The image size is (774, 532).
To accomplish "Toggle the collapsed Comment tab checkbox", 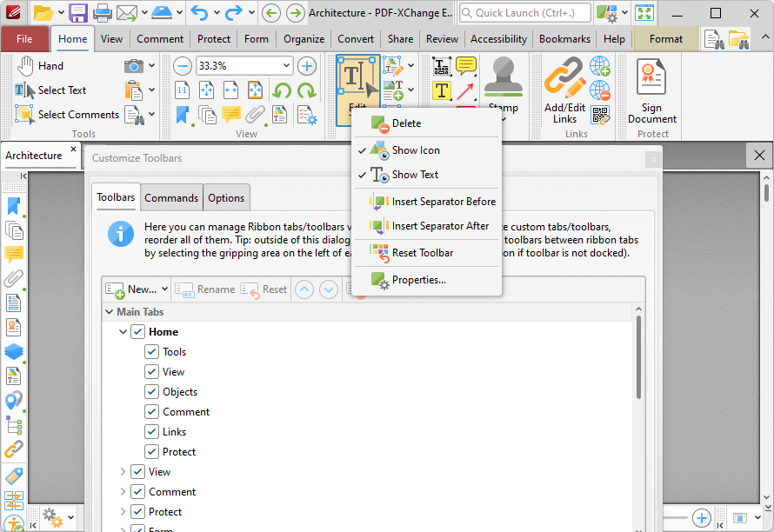I will [x=137, y=491].
